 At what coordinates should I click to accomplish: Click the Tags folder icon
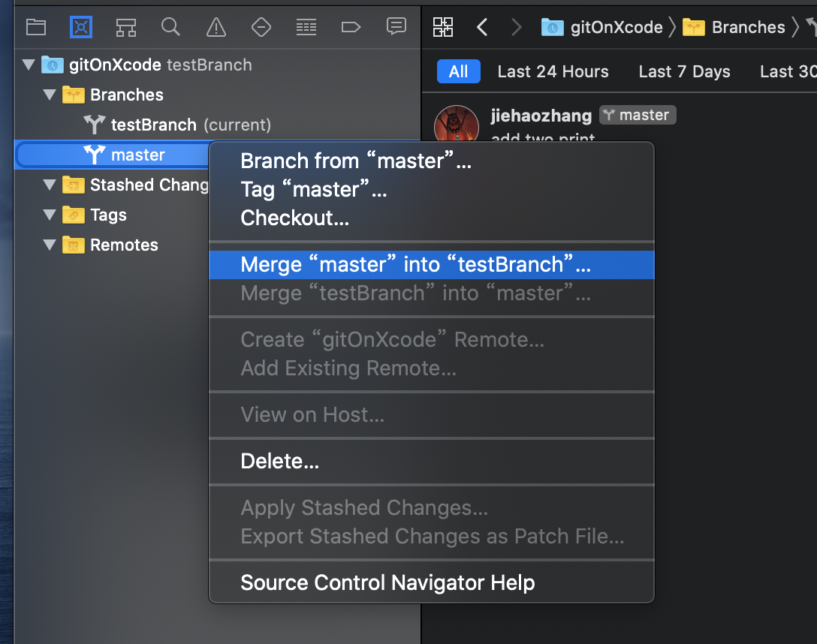74,215
